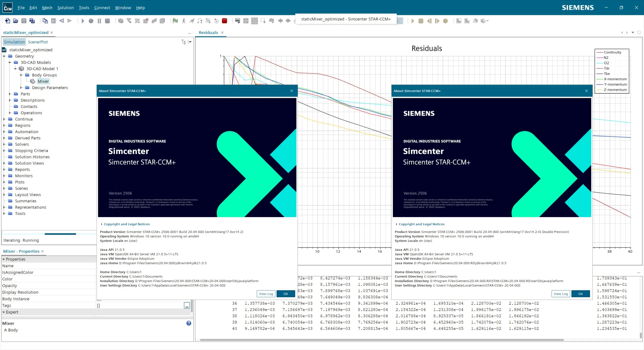644x350 pixels.
Task: Click View Log in the left About dialog
Action: (266, 294)
